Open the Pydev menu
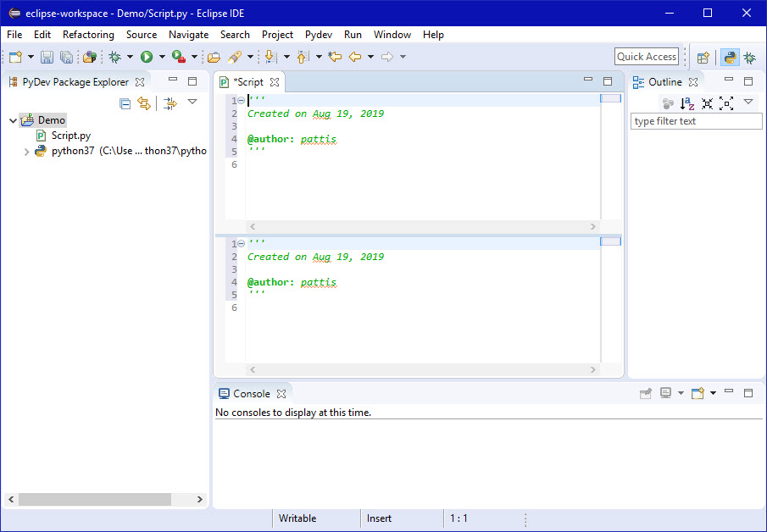 pyautogui.click(x=319, y=35)
